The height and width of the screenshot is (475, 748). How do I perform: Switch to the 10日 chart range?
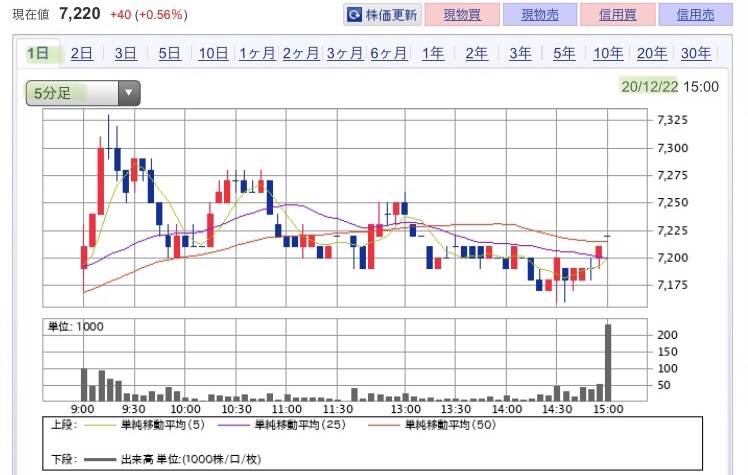tap(213, 53)
